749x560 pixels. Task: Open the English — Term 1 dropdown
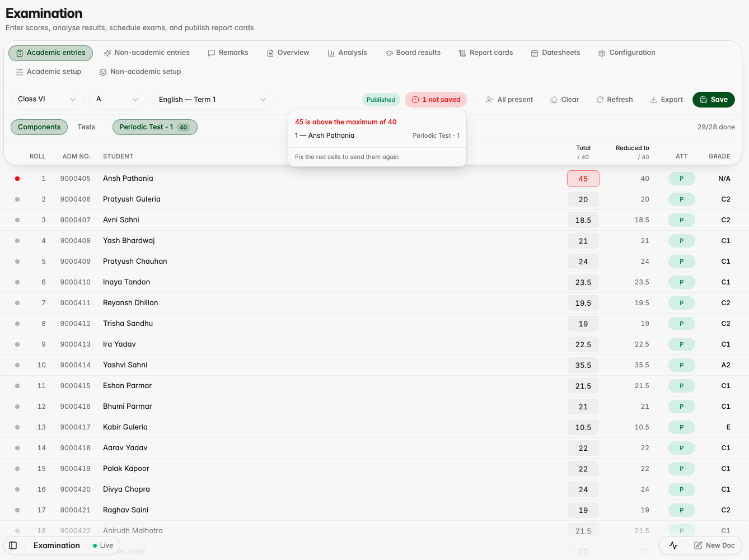click(x=213, y=100)
